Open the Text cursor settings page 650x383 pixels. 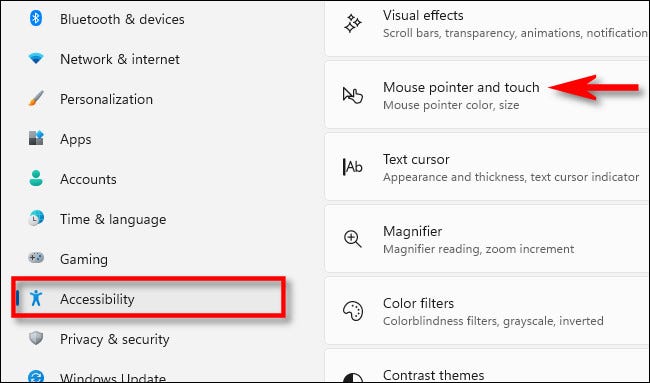pyautogui.click(x=488, y=167)
